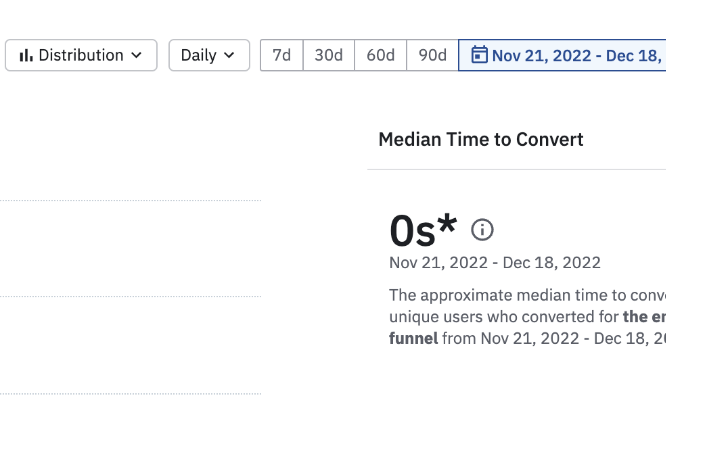Click the bold 'funnel' text
The image size is (728, 464).
414,338
